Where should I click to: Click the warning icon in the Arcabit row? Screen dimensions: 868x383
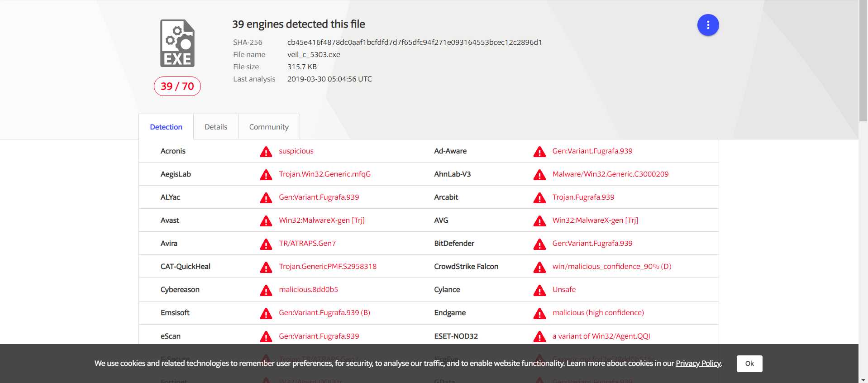point(539,198)
